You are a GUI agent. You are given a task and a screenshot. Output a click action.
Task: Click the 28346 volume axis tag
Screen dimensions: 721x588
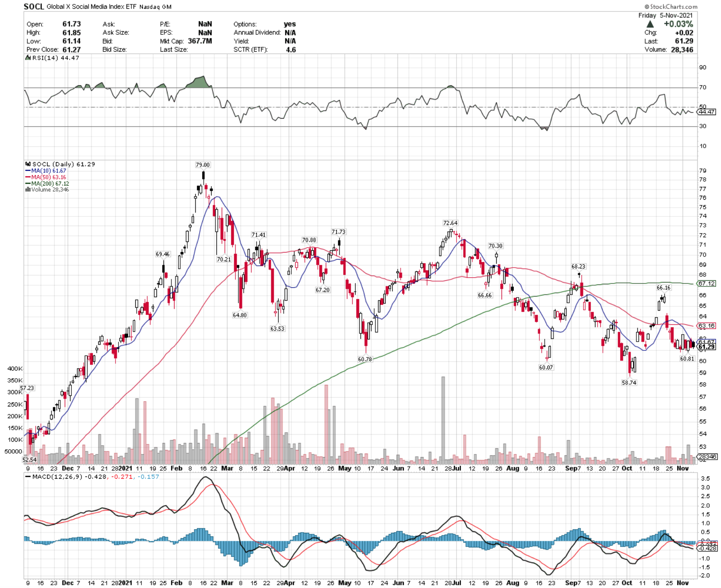point(708,457)
